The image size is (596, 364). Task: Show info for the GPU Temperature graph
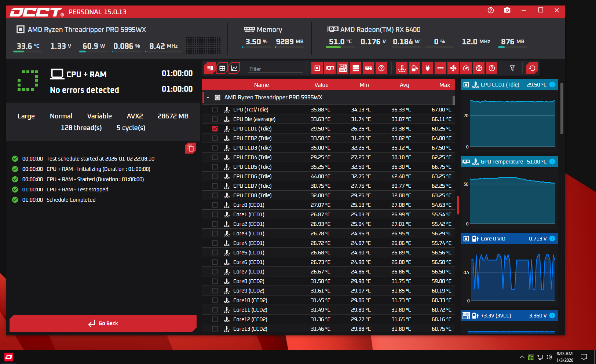pyautogui.click(x=552, y=162)
